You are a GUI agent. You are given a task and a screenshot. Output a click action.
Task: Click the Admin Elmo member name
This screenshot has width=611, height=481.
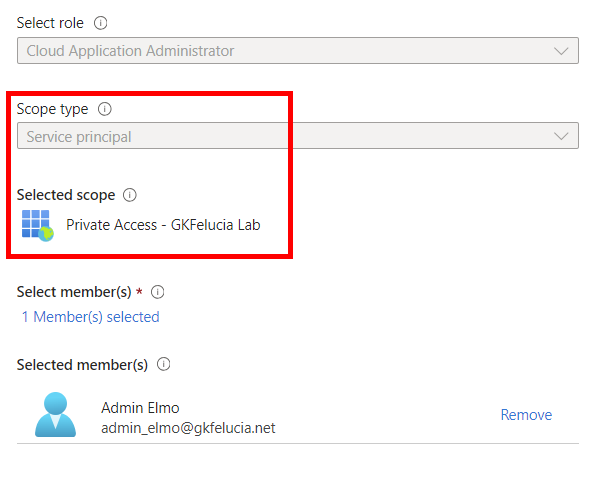[140, 407]
